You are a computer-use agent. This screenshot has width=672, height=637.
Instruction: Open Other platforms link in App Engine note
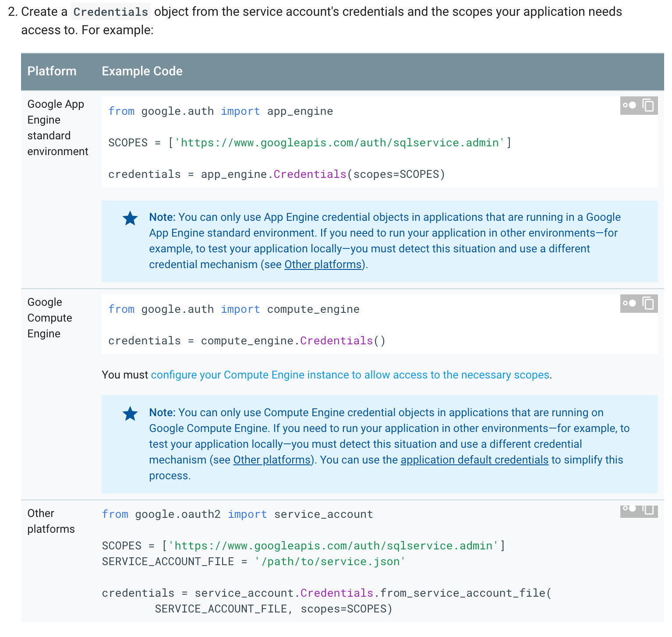tap(323, 265)
